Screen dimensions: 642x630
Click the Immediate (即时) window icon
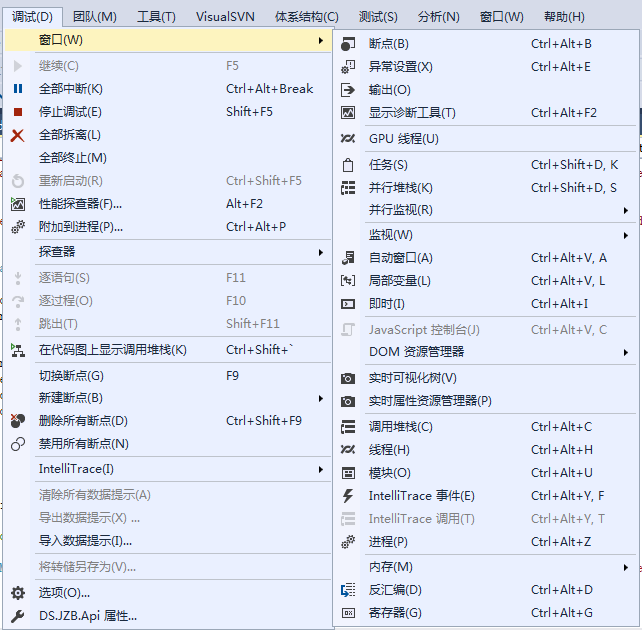(348, 304)
